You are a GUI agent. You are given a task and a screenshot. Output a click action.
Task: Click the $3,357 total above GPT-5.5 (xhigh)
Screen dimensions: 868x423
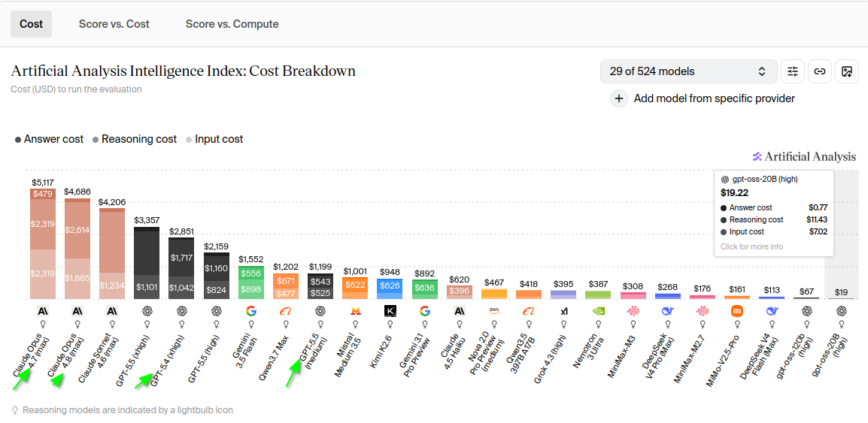tap(147, 220)
